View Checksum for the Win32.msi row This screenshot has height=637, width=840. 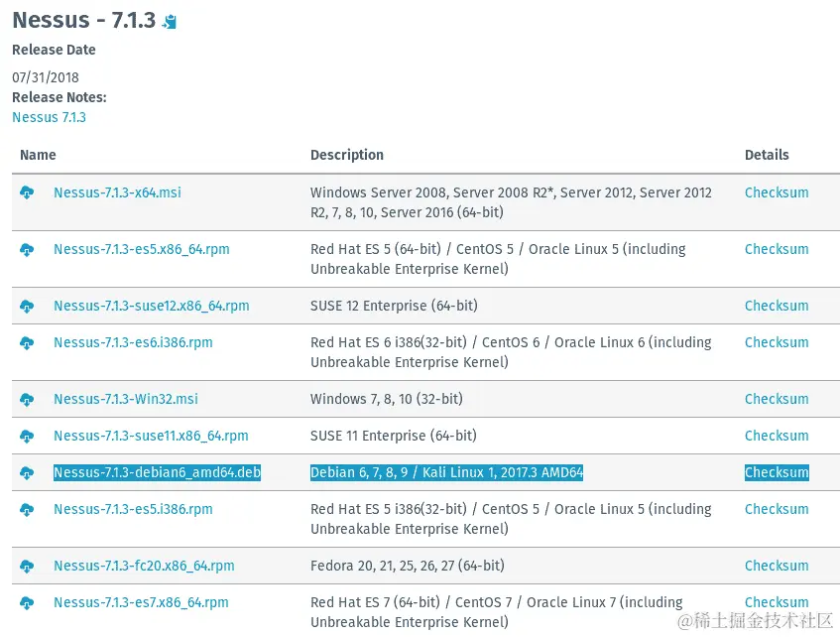(x=777, y=399)
